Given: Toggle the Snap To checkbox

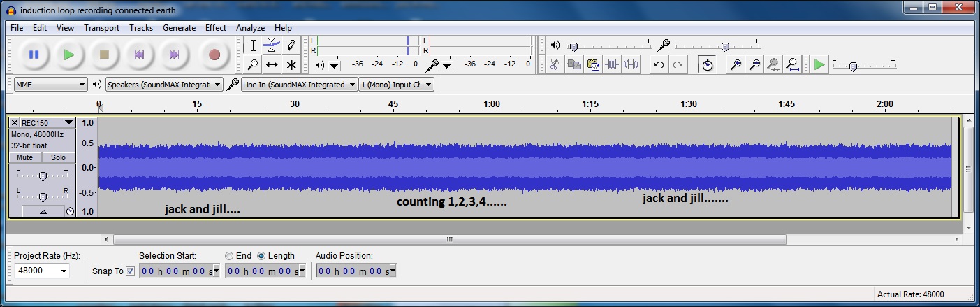Looking at the screenshot, I should pyautogui.click(x=130, y=271).
